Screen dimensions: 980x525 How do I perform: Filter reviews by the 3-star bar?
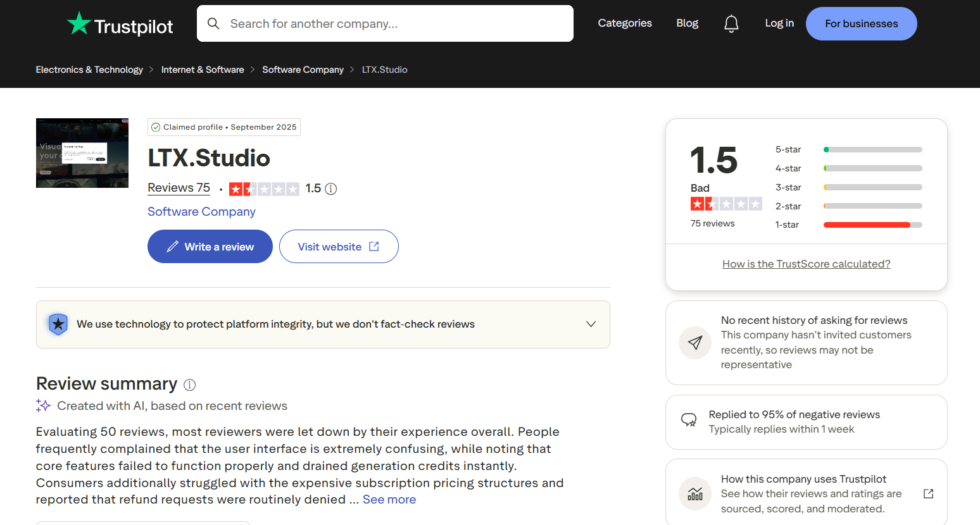[x=848, y=187]
